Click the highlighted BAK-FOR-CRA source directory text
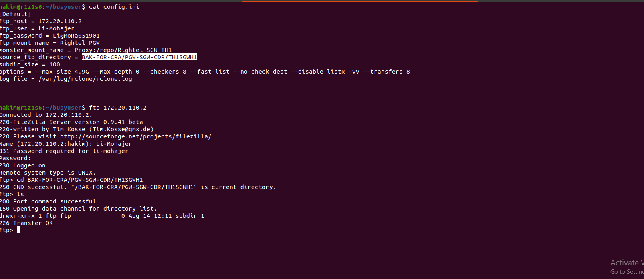Screen dimensions: 644x279 coord(139,57)
